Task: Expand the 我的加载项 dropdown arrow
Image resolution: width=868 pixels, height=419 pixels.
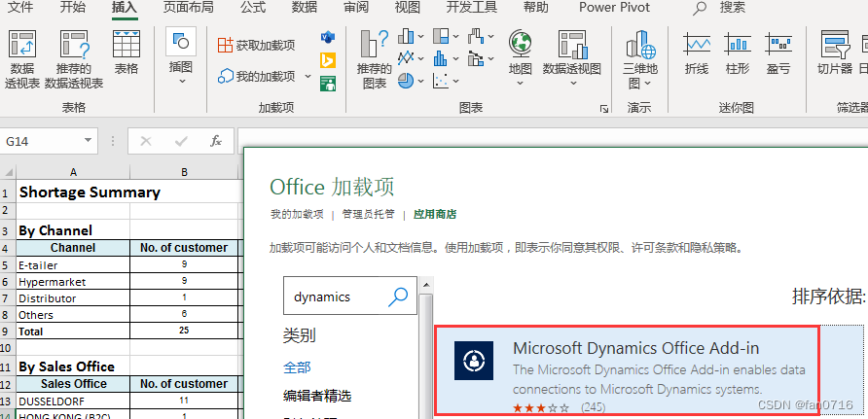Action: coord(307,76)
